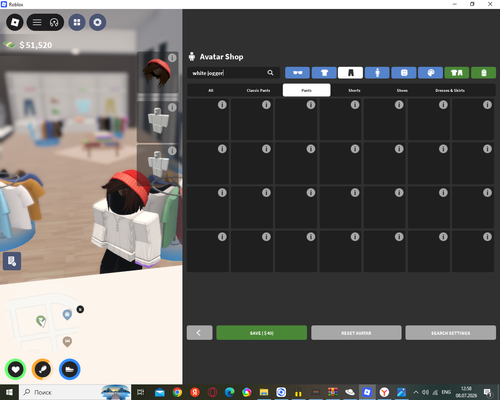Select the pants category icon
Image resolution: width=500 pixels, height=400 pixels.
coord(350,73)
